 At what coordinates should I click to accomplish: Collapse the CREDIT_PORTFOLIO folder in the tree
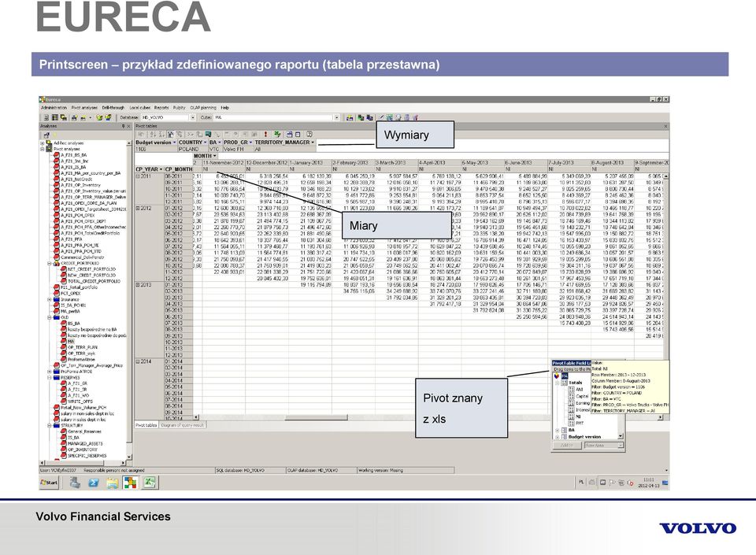tap(49, 264)
